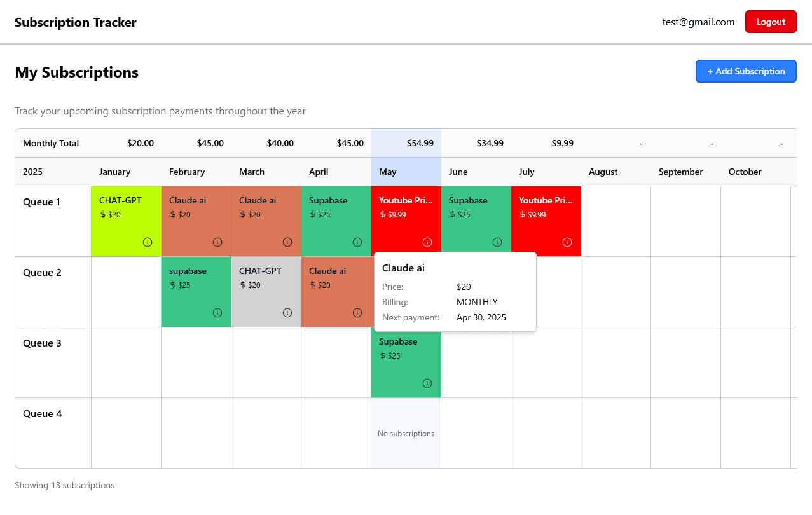Open info icon on July Youtube Premium card
This screenshot has width=812, height=515.
(567, 242)
